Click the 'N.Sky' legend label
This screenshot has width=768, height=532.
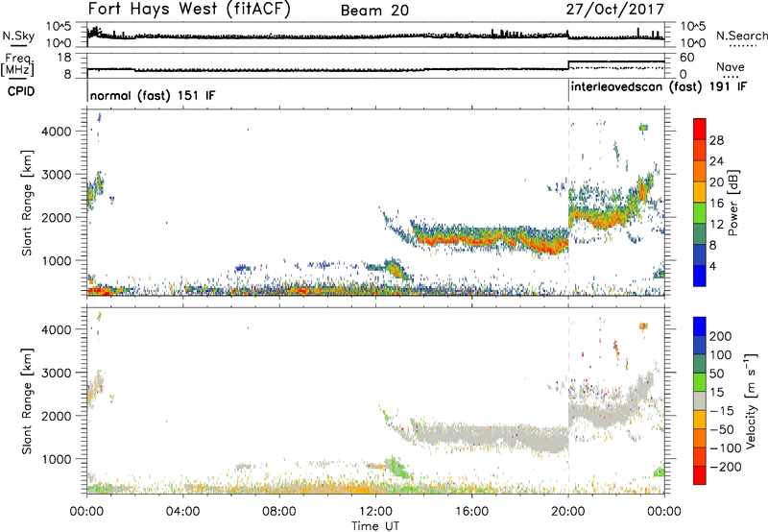(18, 36)
